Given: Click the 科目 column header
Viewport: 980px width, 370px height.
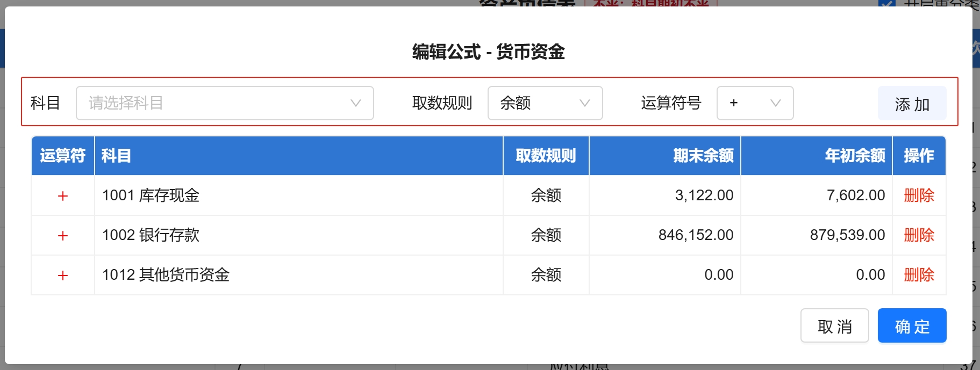Looking at the screenshot, I should [x=116, y=156].
